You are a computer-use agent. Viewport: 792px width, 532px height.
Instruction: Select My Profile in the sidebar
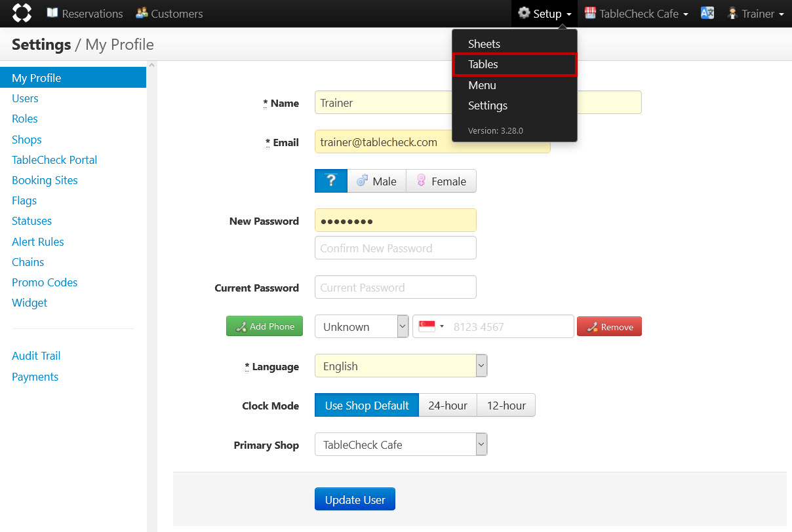73,77
